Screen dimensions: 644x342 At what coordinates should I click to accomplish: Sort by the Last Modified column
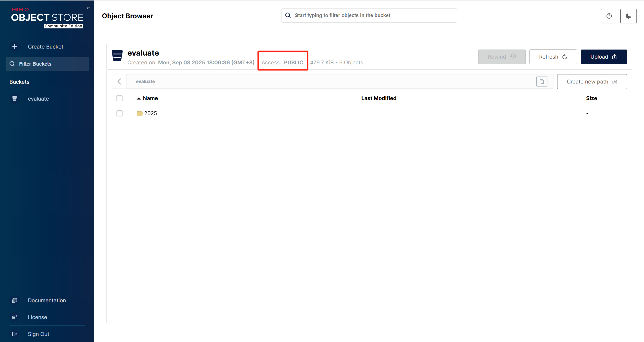tap(379, 98)
